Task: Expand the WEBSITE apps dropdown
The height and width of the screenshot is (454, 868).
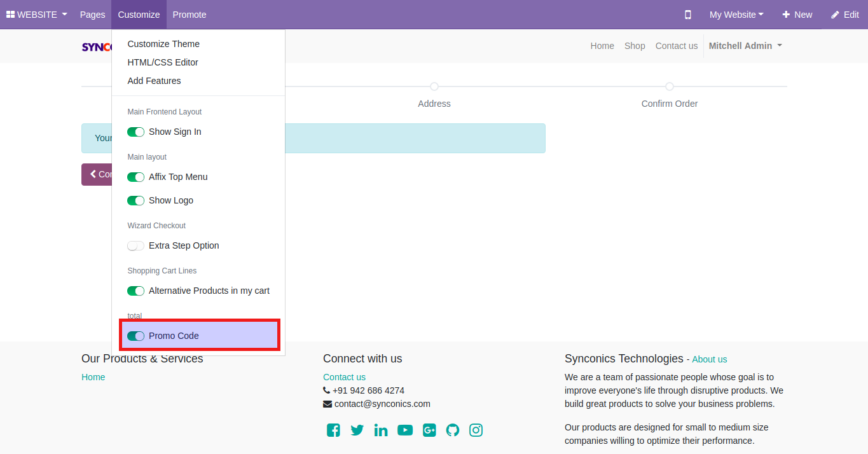Action: 37,15
